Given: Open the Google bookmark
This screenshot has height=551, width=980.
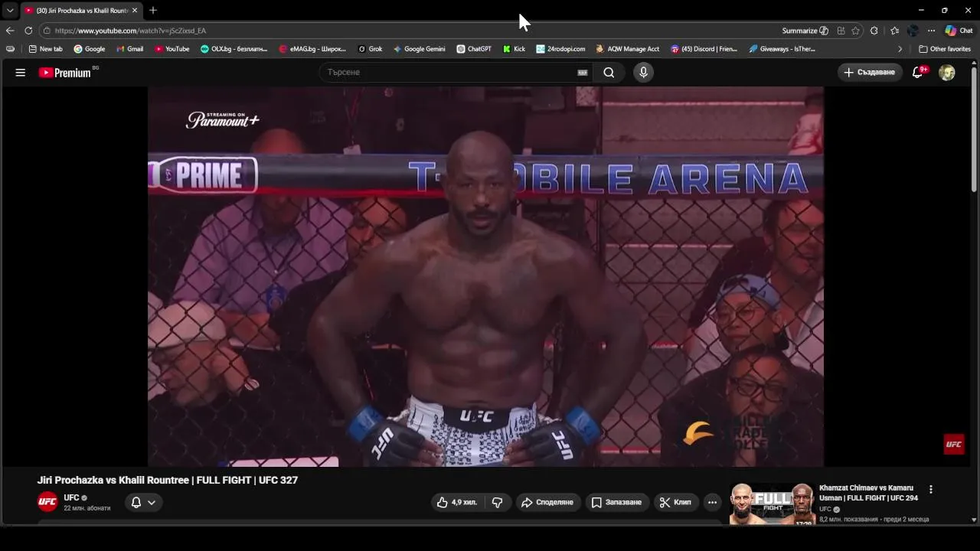Looking at the screenshot, I should pos(90,49).
